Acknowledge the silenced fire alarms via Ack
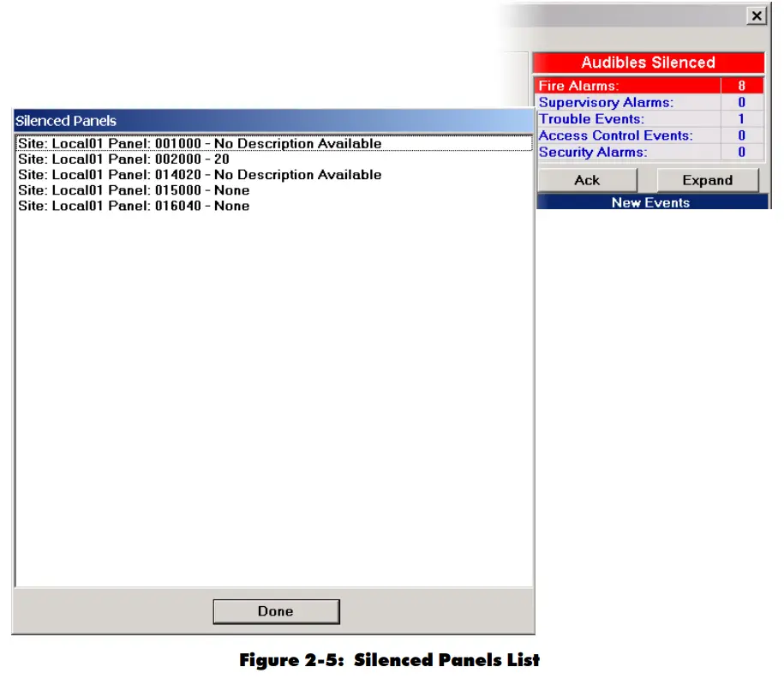 click(587, 180)
